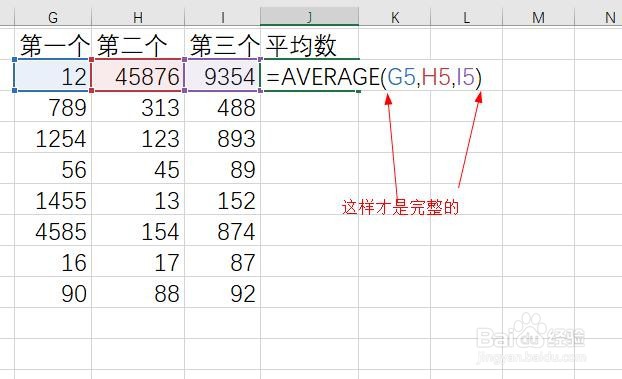Select cell with value 16
622x379 pixels.
(53, 261)
